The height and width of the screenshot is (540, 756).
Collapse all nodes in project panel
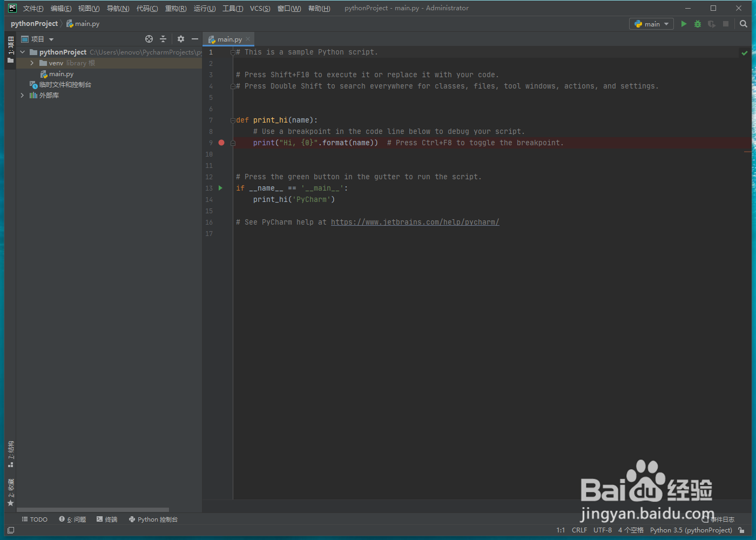point(163,39)
